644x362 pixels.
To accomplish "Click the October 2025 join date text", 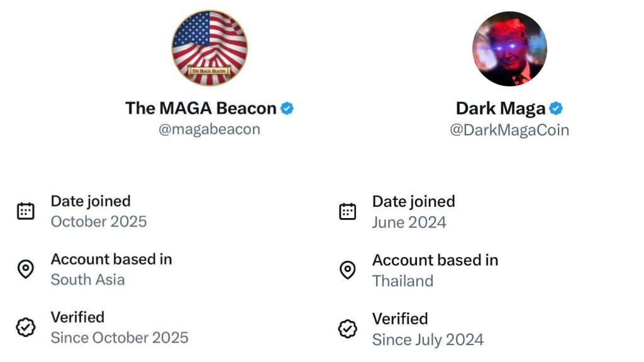I will (x=98, y=222).
